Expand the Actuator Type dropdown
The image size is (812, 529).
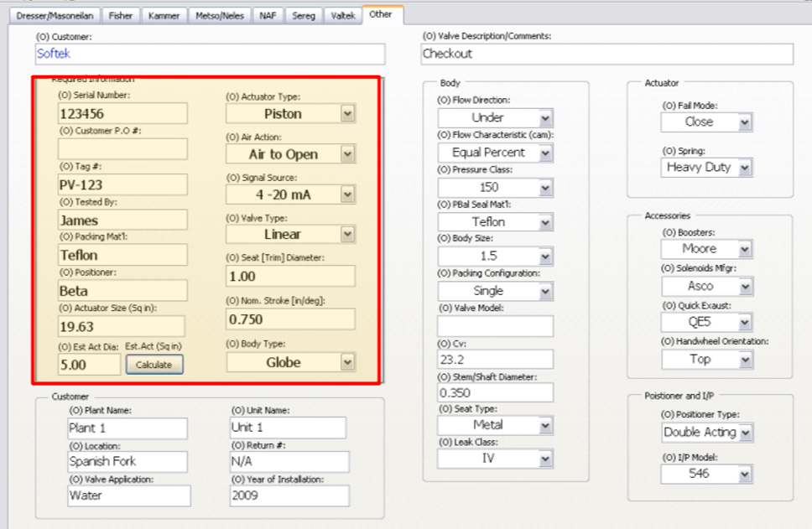(347, 114)
